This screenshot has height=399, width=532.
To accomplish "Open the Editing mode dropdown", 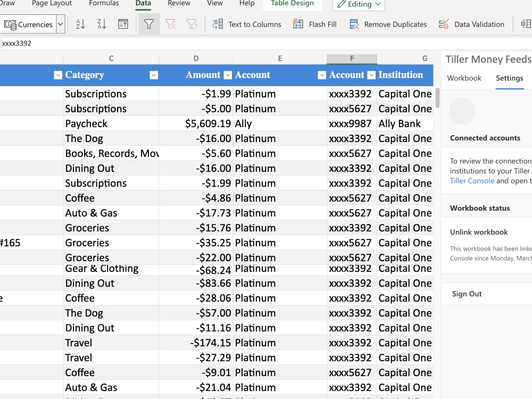I will (x=359, y=4).
